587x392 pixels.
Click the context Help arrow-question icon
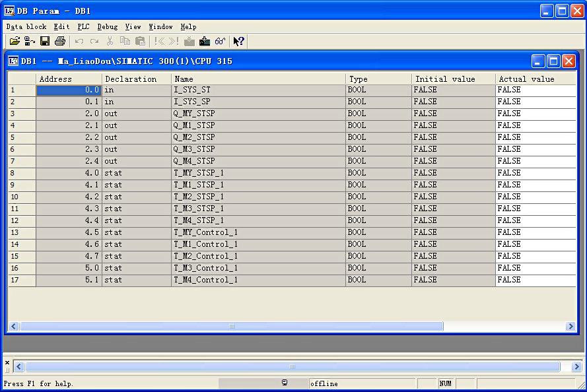point(239,41)
